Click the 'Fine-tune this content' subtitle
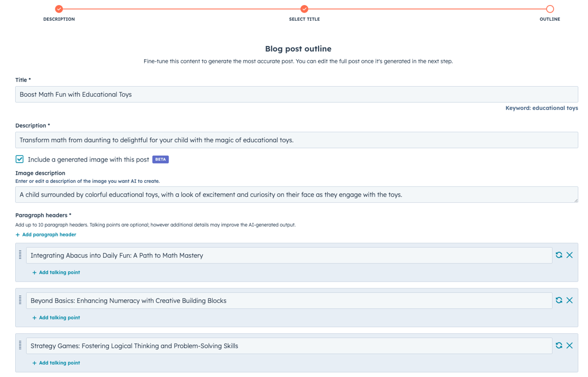The width and height of the screenshot is (588, 377). click(x=298, y=61)
